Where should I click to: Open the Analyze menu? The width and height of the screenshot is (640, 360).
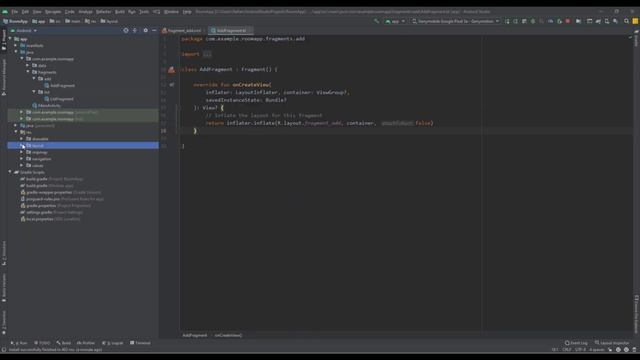85,12
